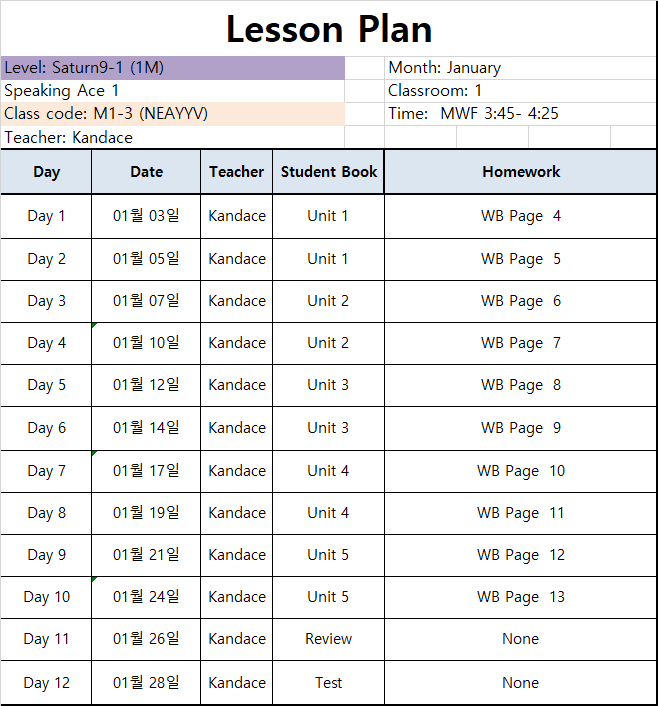Select the Day 10 date cell 01월 24일

146,597
